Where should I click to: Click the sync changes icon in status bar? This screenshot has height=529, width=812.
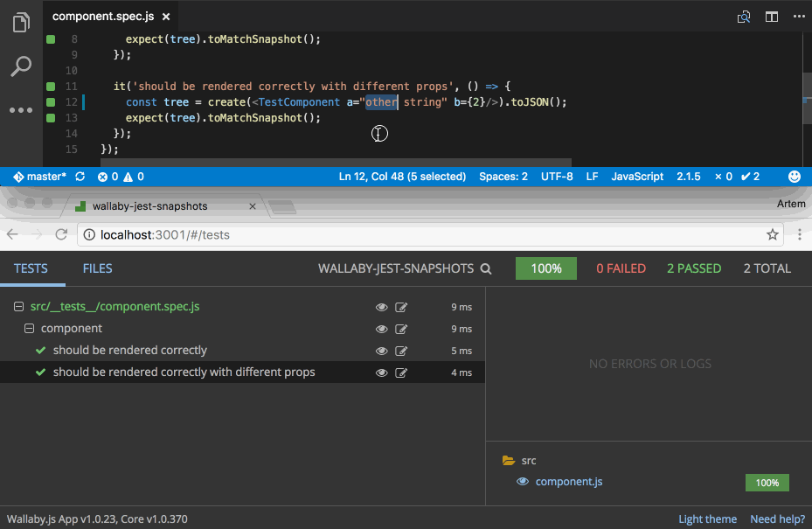click(x=80, y=177)
